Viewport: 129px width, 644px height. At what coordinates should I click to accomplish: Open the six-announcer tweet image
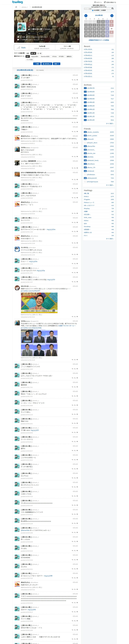tap(39, 343)
